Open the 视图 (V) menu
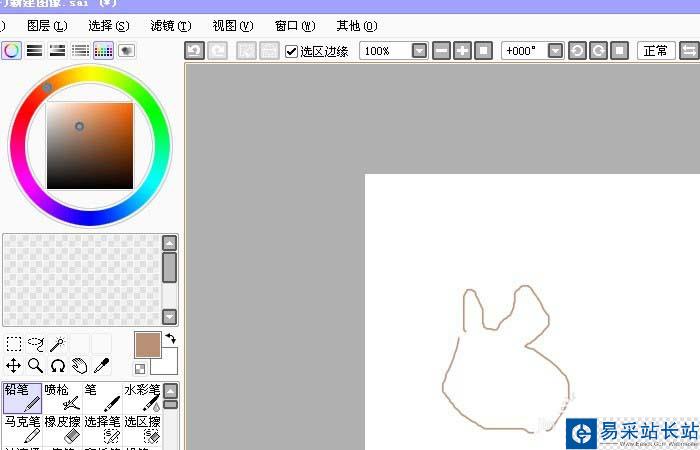The image size is (700, 450). tap(233, 26)
